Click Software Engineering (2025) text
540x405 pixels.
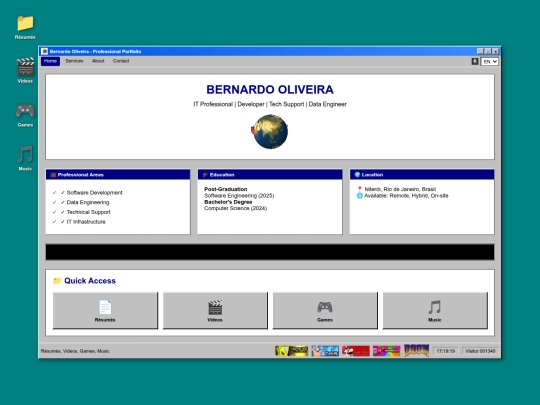(239, 196)
